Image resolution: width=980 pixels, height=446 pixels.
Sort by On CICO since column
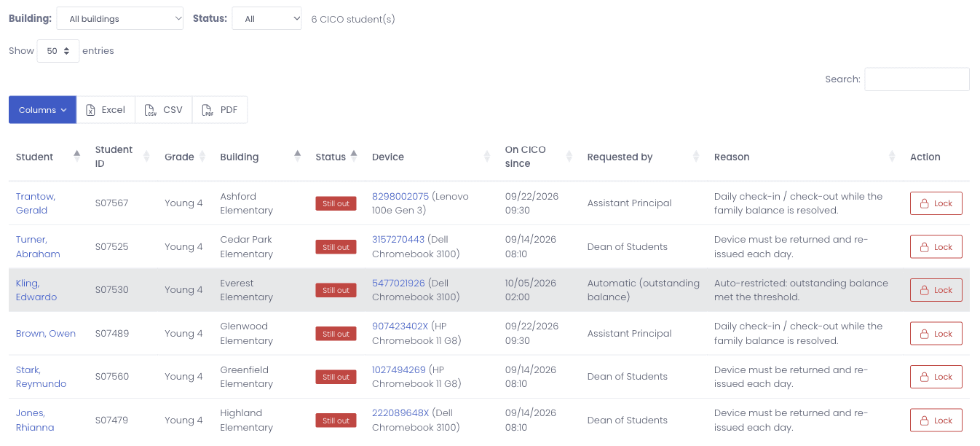coord(539,157)
